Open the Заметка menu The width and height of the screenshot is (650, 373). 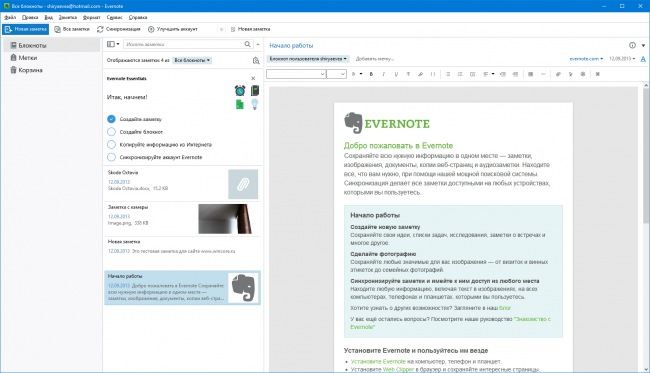[68, 17]
